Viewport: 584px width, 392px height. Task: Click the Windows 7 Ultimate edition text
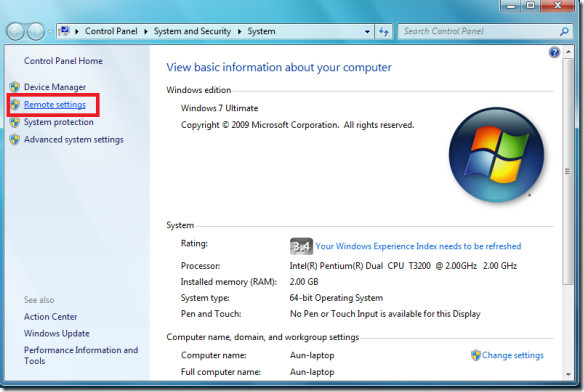pyautogui.click(x=219, y=108)
